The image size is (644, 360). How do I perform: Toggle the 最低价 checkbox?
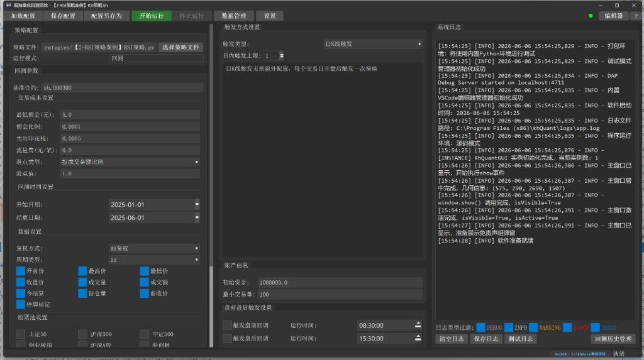pos(144,271)
